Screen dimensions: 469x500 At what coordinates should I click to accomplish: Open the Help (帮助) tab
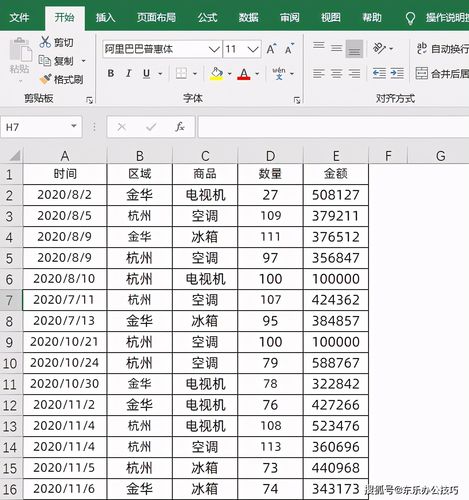pyautogui.click(x=372, y=17)
